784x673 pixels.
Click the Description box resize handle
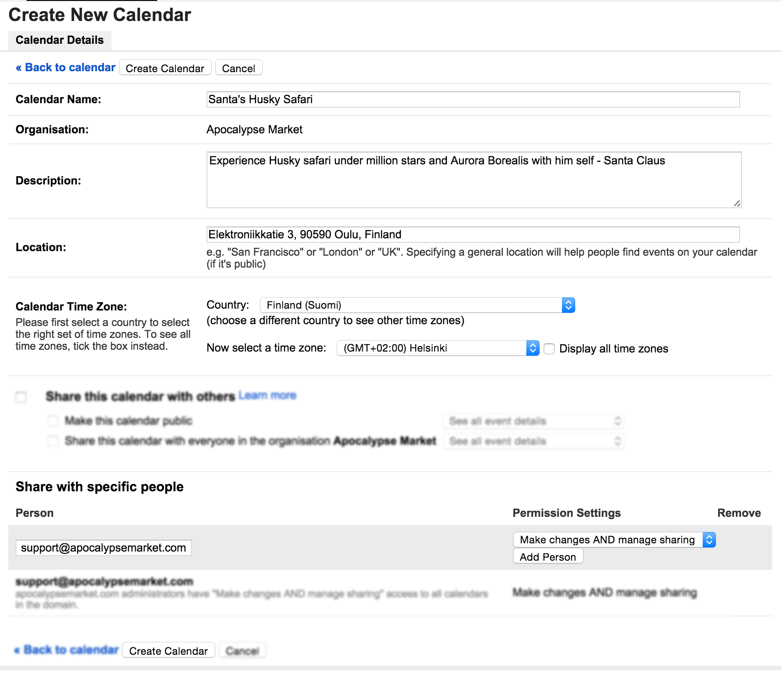coord(736,203)
